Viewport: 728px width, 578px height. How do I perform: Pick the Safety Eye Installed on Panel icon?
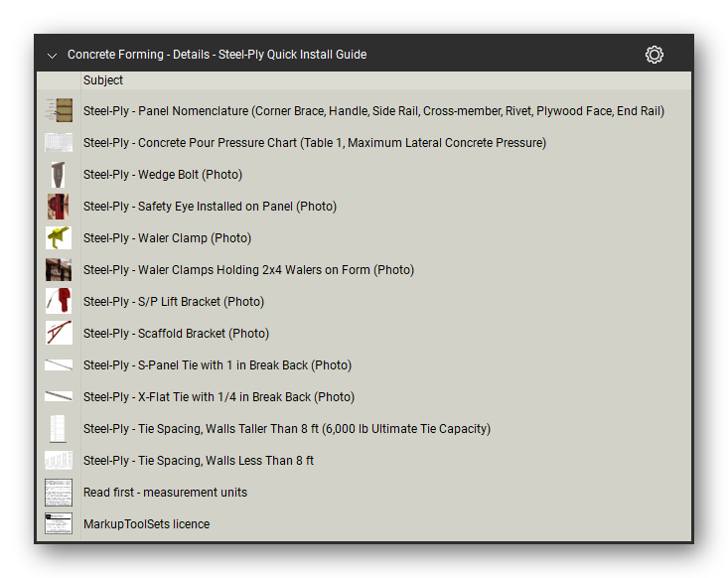58,207
